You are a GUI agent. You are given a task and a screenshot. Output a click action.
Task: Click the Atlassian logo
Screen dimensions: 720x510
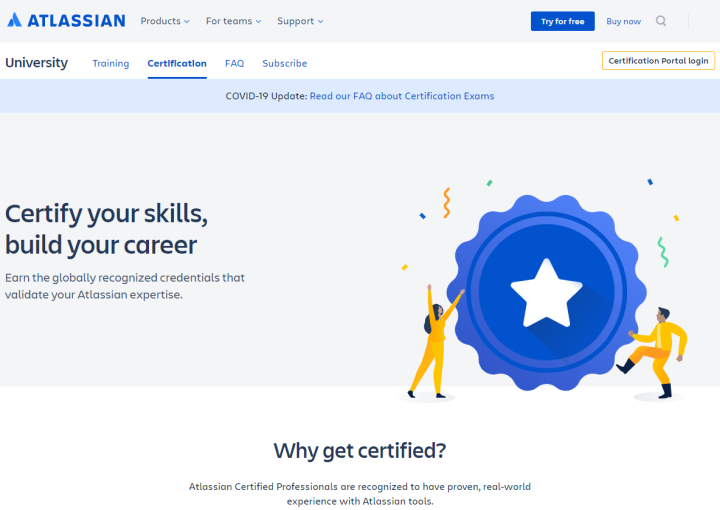pos(66,21)
